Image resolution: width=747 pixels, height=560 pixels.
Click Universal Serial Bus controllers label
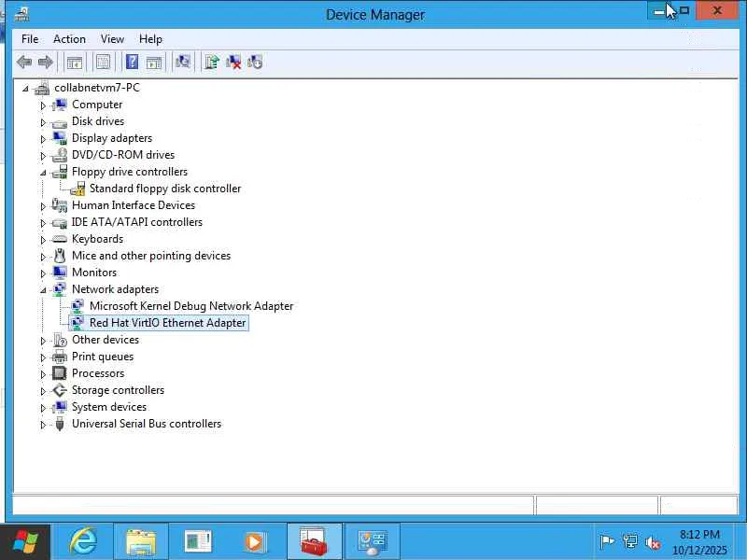point(147,424)
